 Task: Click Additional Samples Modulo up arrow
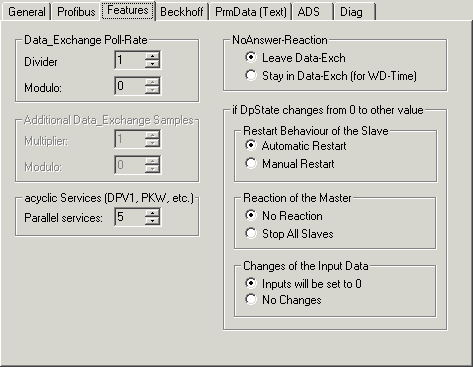(x=152, y=161)
